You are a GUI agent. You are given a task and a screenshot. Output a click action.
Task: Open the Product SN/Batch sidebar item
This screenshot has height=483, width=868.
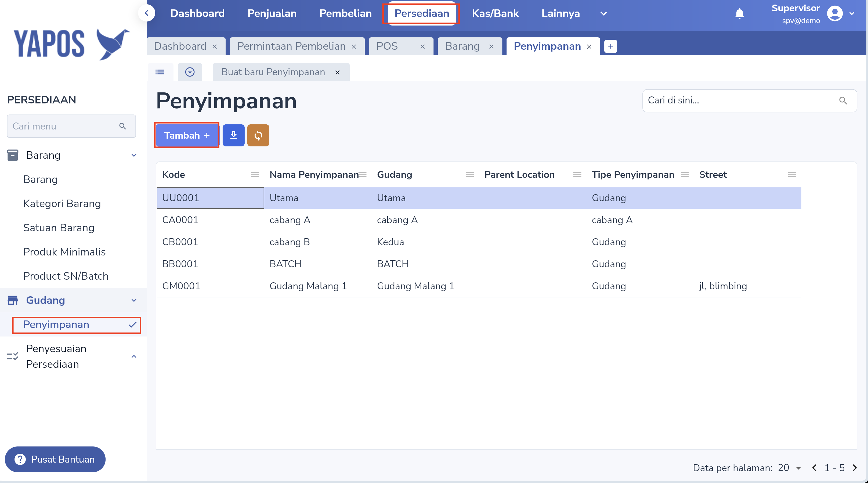(66, 276)
